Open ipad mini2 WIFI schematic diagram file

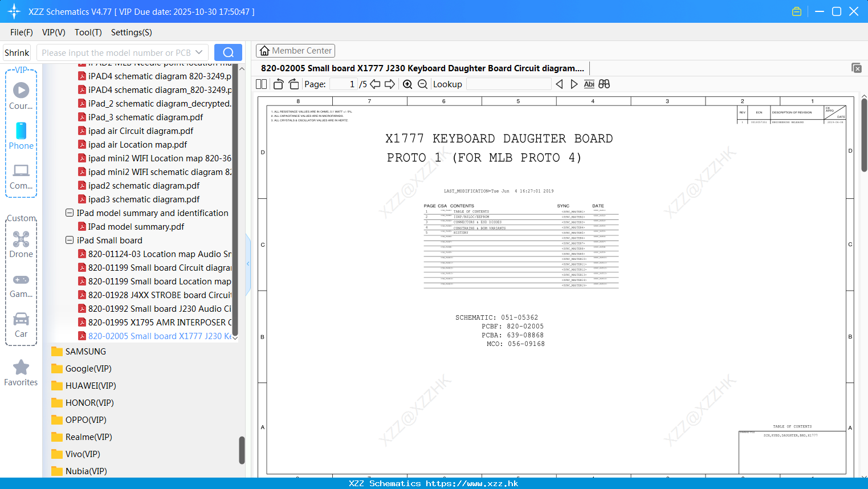(x=154, y=172)
